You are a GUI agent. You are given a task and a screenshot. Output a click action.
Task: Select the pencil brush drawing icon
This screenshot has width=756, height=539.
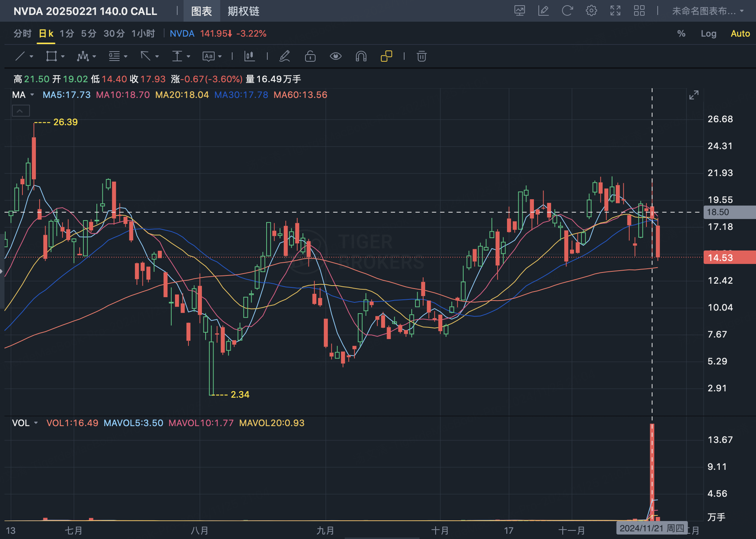(x=285, y=56)
